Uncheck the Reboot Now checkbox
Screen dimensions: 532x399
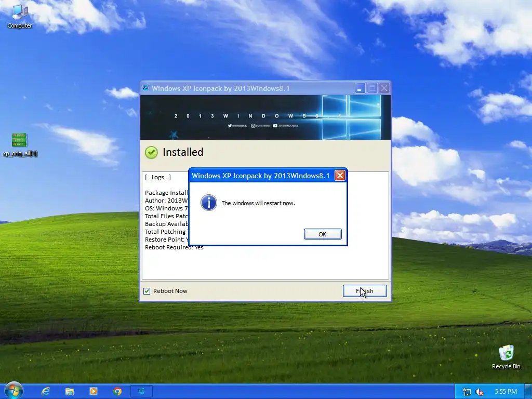click(147, 291)
